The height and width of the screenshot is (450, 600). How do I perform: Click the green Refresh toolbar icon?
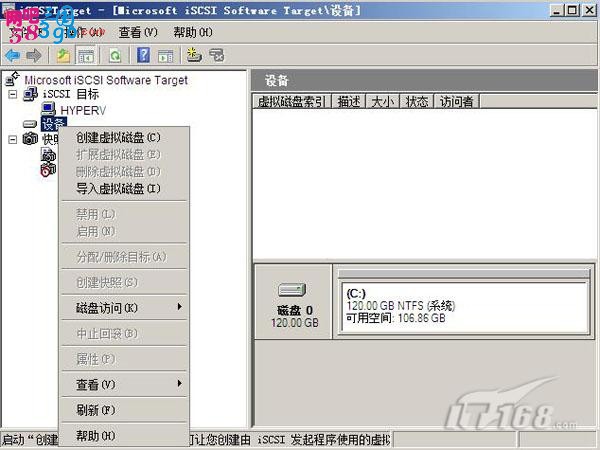(x=115, y=56)
